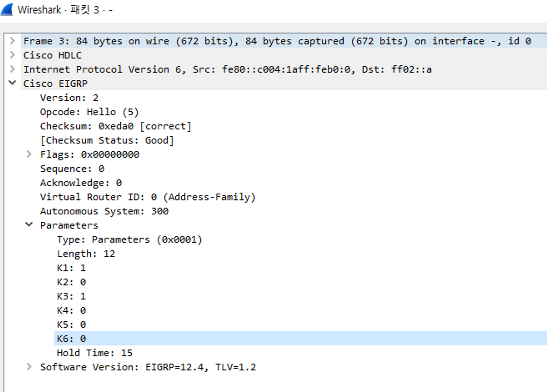Select the Virtual Router ID field
Viewport: 547px width, 392px height.
(x=148, y=197)
